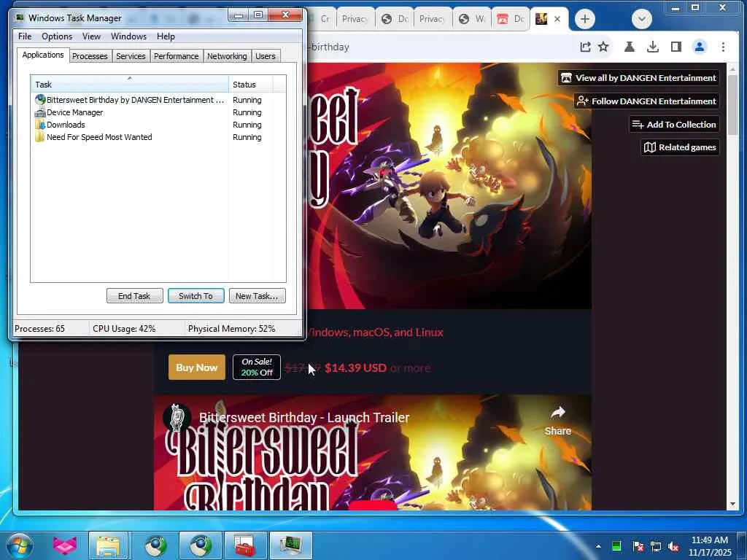Click the Physical Memory: 52% status entry

pos(231,329)
